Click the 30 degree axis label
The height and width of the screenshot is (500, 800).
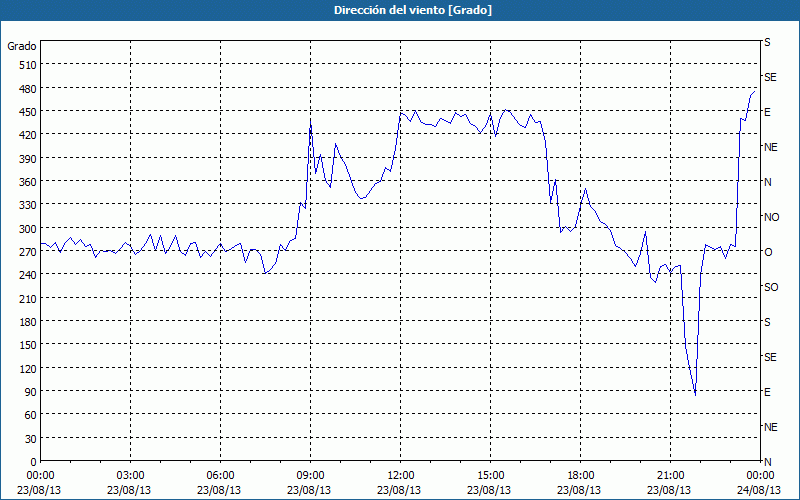[x=31, y=439]
